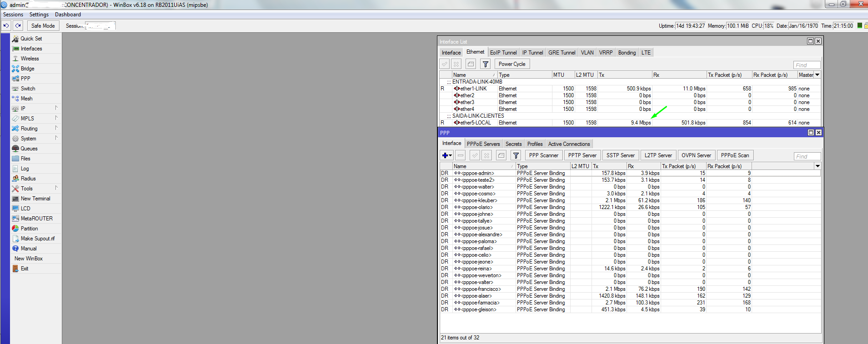Open Quick Set from the sidebar
868x344 pixels.
tap(31, 39)
